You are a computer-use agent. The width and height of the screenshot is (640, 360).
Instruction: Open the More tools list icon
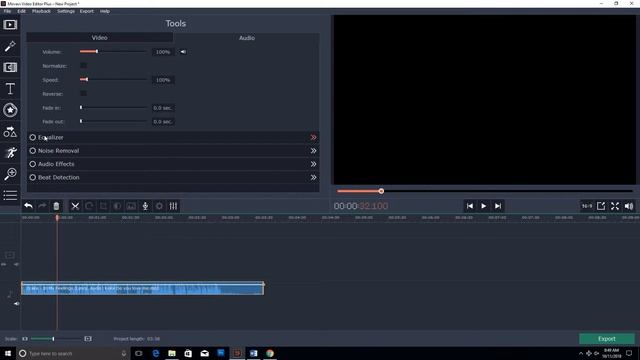pyautogui.click(x=10, y=195)
